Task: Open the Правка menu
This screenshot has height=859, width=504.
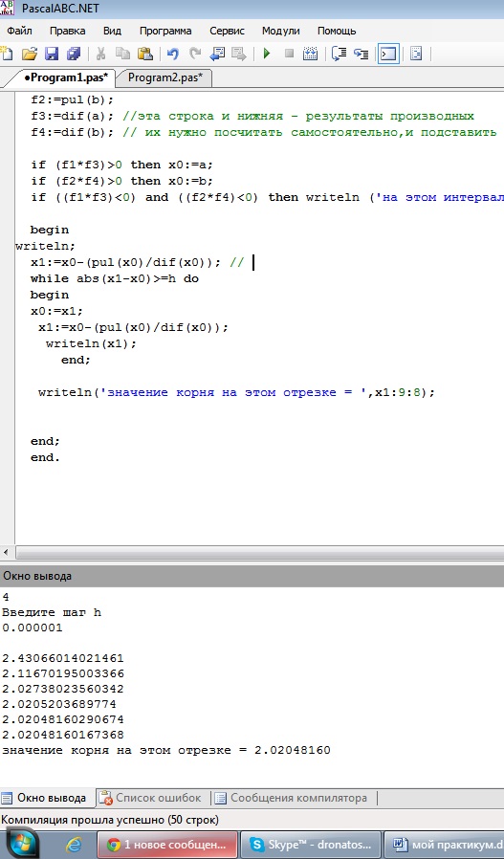Action: [x=67, y=31]
